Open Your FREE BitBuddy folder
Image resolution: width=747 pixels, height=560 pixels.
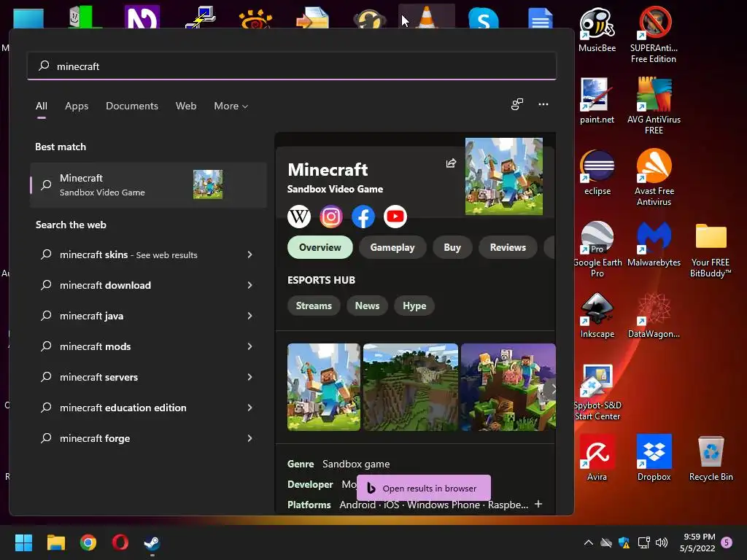coord(711,249)
